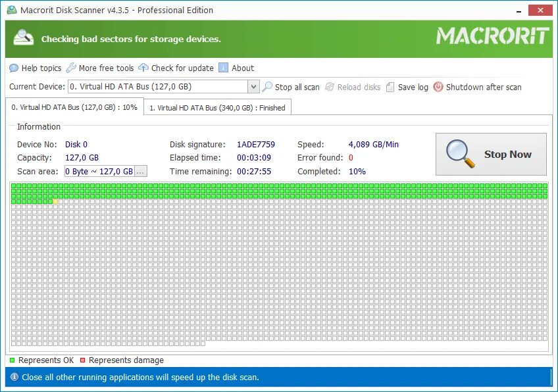Click the Completed value 10%
Screen dimensions: 558x392
click(x=357, y=172)
